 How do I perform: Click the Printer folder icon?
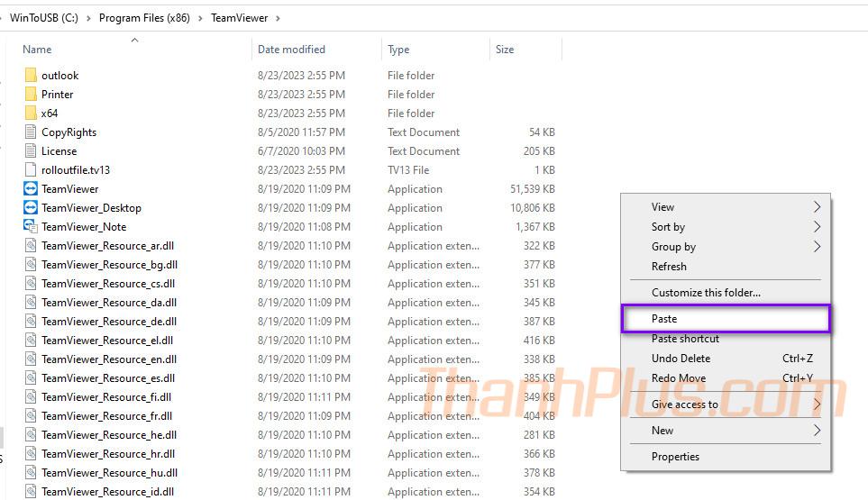(31, 95)
